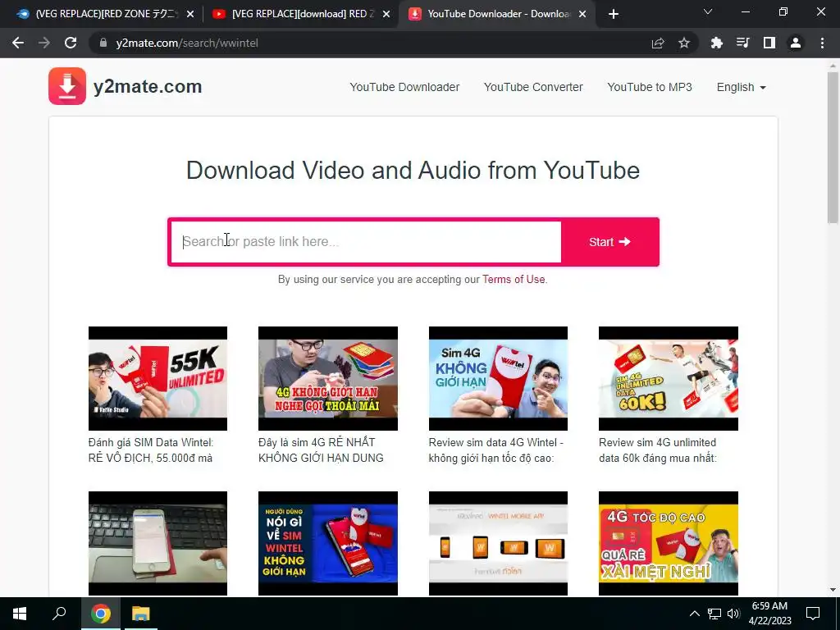Screen dimensions: 840x630
Task: Switch to the YouTube [VEG REPLACE][download] tab
Action: pyautogui.click(x=300, y=14)
